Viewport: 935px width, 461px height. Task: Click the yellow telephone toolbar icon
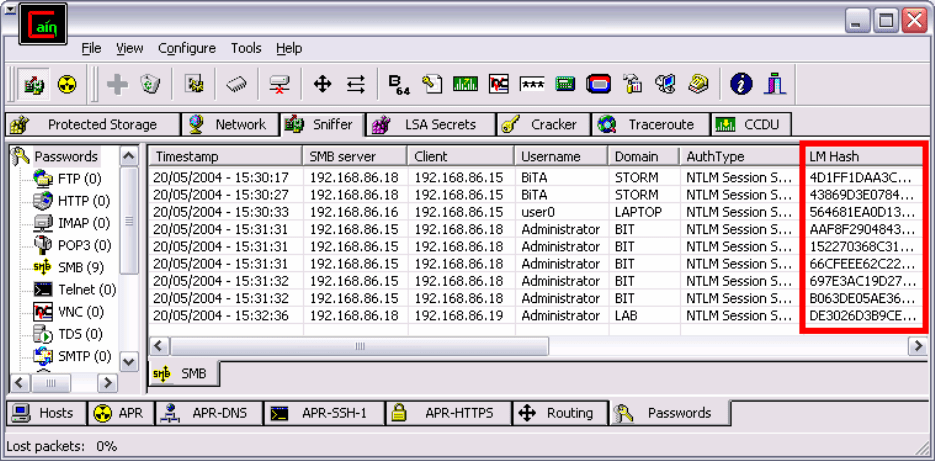click(697, 84)
